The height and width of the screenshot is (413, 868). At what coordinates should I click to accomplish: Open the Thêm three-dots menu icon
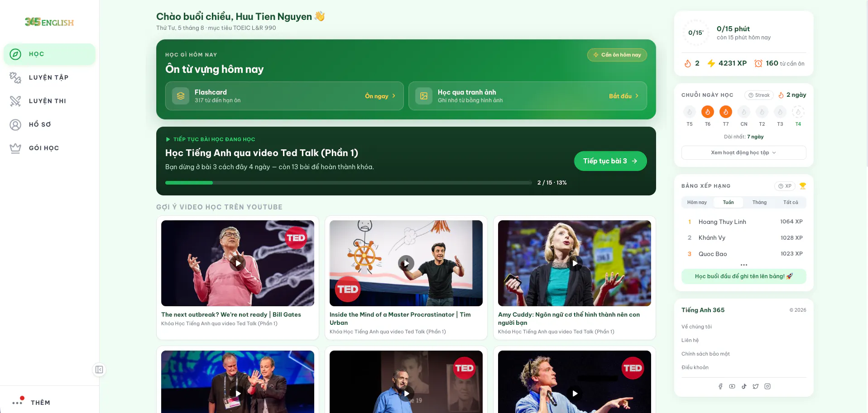[x=18, y=402]
